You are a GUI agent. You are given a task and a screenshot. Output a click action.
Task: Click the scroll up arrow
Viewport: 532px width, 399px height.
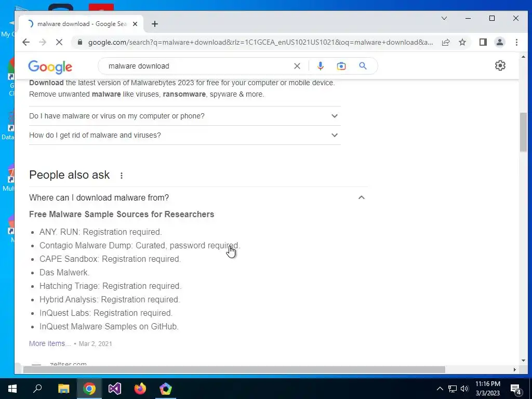(523, 57)
